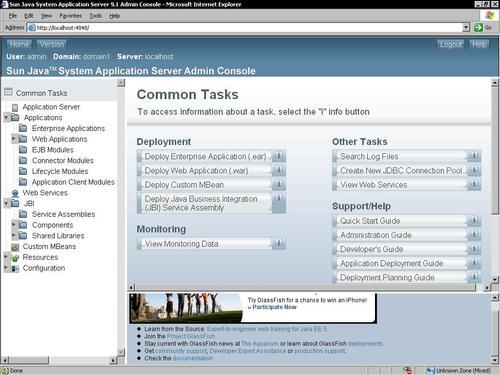The height and width of the screenshot is (375, 500).
Task: Open the browser Help menu
Action: pyautogui.click(x=115, y=16)
